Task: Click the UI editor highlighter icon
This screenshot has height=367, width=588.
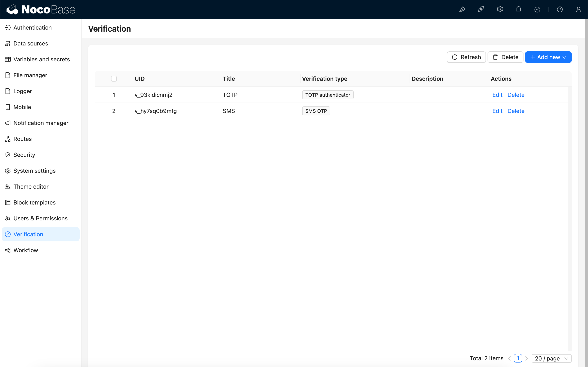Action: click(462, 9)
